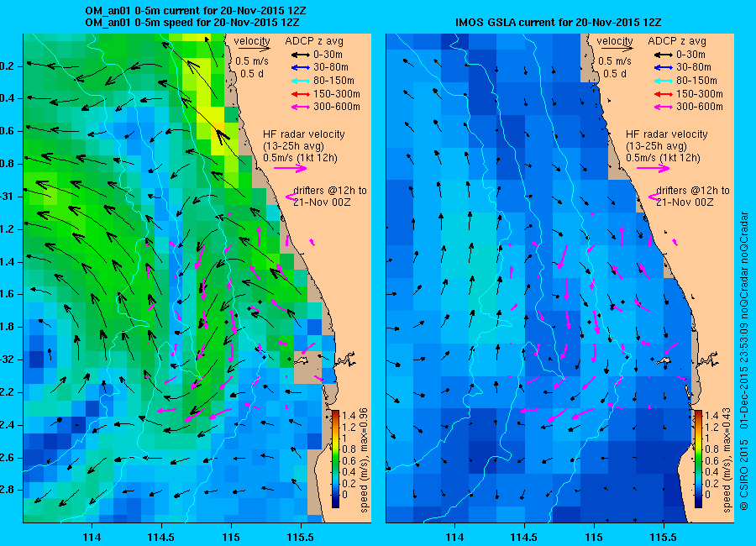
Task: Click the blue 30-80m ADCP arrow in left legend
Action: (x=301, y=68)
